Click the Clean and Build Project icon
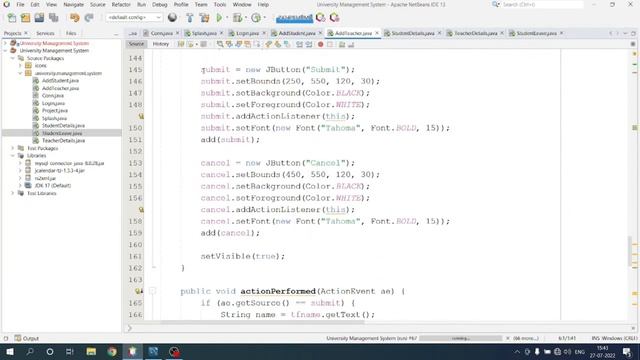Viewport: 640px width, 360px height. [204, 18]
